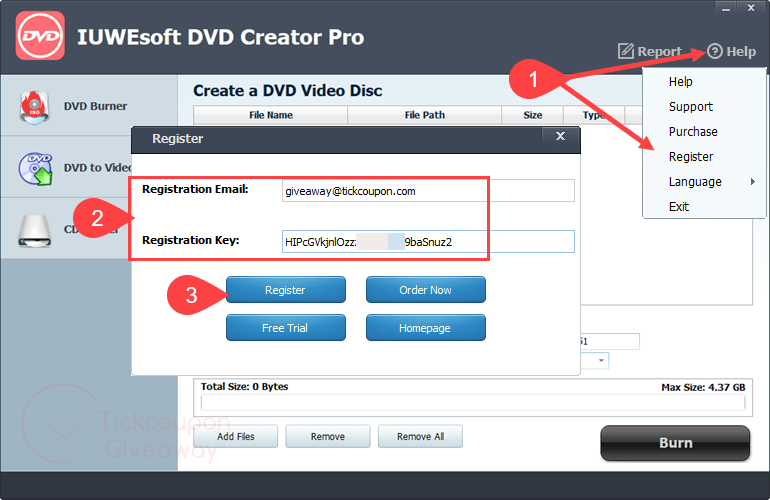
Task: Open Support from the Help menu
Action: (690, 107)
